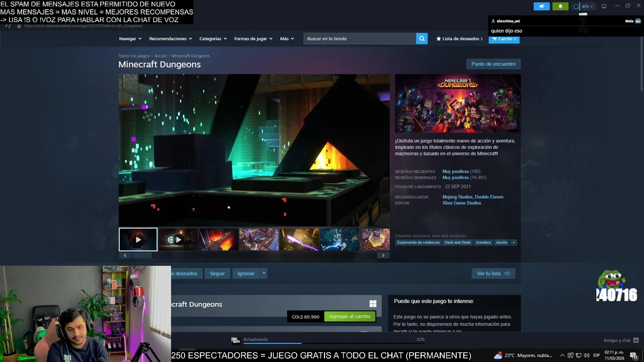The height and width of the screenshot is (362, 644).
Task: Click the Aventura tag
Action: 483,242
